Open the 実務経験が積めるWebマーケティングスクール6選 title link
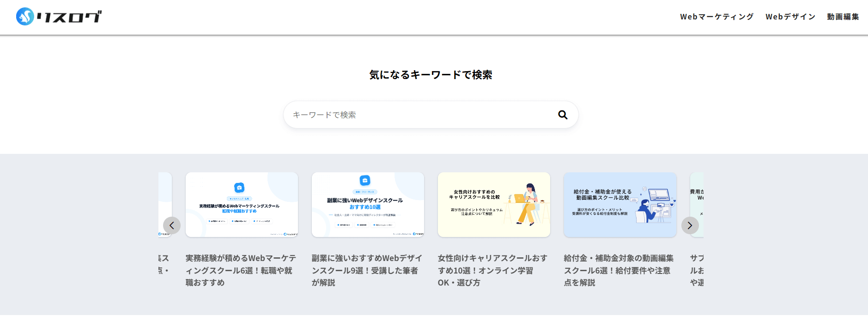 [x=241, y=270]
